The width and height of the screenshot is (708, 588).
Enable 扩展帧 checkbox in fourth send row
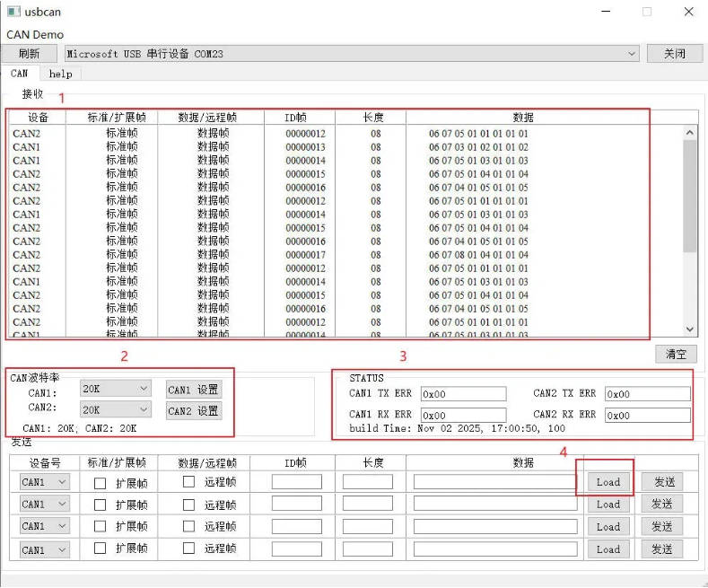100,548
